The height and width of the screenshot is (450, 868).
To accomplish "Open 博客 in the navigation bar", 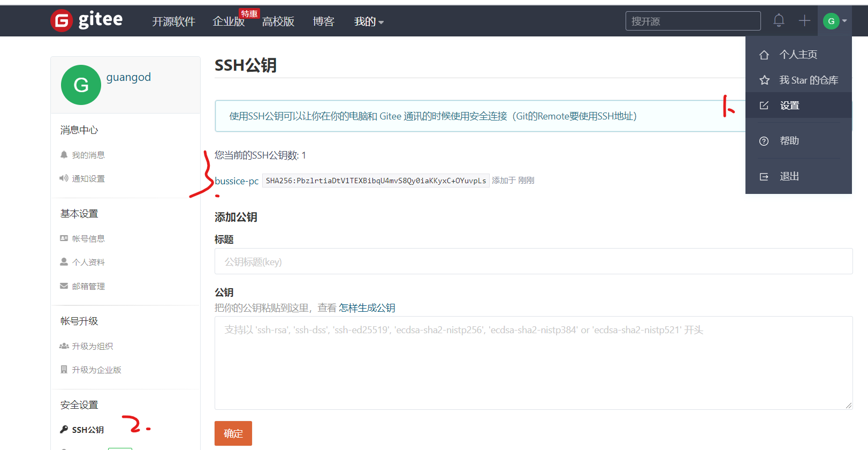I will pyautogui.click(x=324, y=21).
